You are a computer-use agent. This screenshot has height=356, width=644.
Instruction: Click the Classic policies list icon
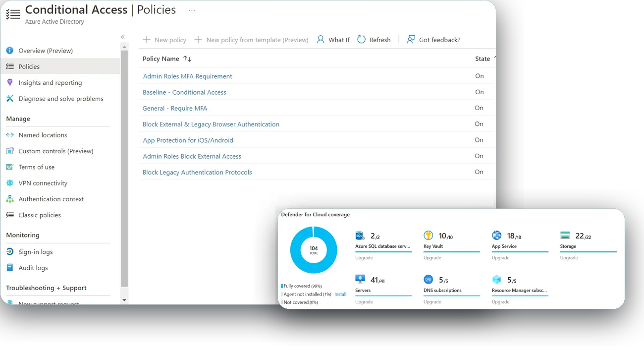tap(9, 215)
